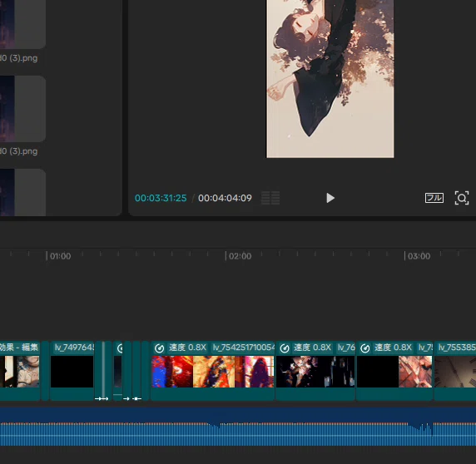The width and height of the screenshot is (476, 464).
Task: Click 速度 0.8X label on lv_754251710054 clip
Action: click(187, 348)
